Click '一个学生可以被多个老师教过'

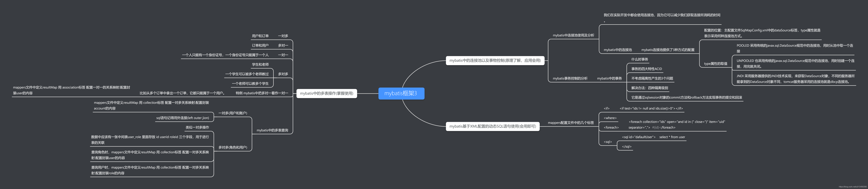point(247,74)
